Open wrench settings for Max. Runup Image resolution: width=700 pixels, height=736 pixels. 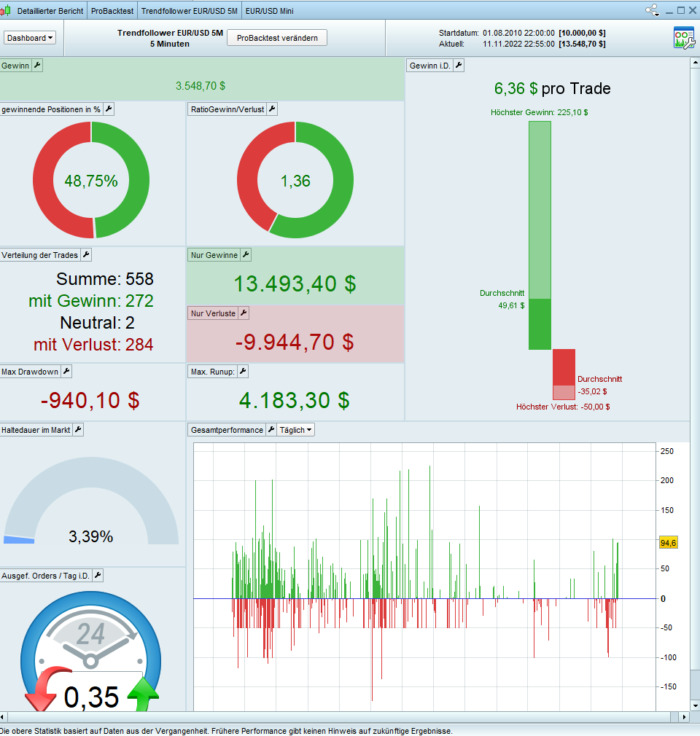(243, 372)
